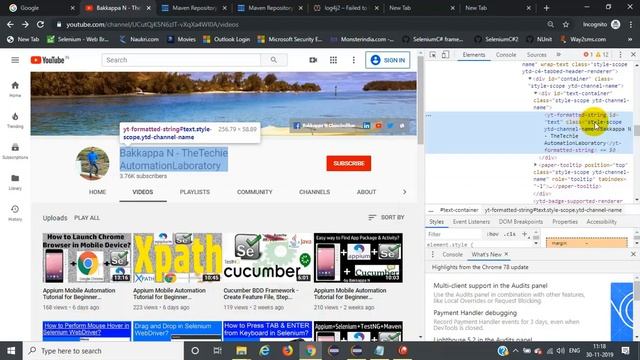Open the ABOUT channel tab
Viewport: 640px width, 360px height.
(366, 192)
